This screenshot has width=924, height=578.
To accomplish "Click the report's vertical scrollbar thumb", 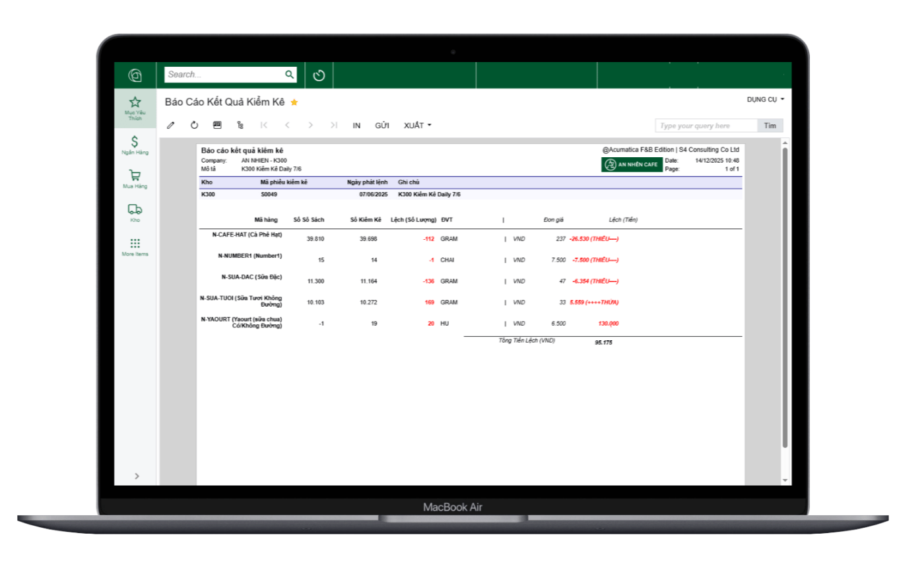I will pos(785,297).
